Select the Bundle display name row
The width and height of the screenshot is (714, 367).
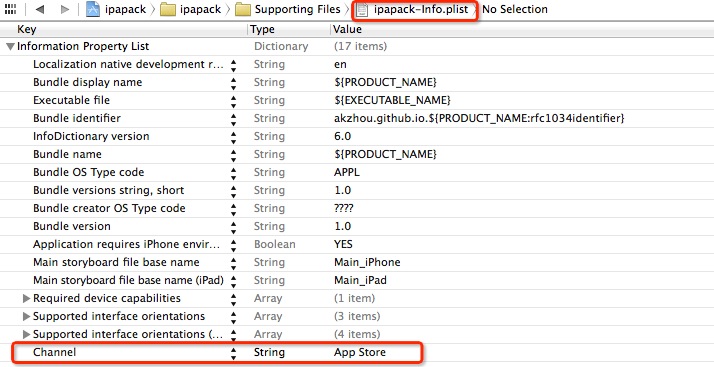(x=357, y=82)
